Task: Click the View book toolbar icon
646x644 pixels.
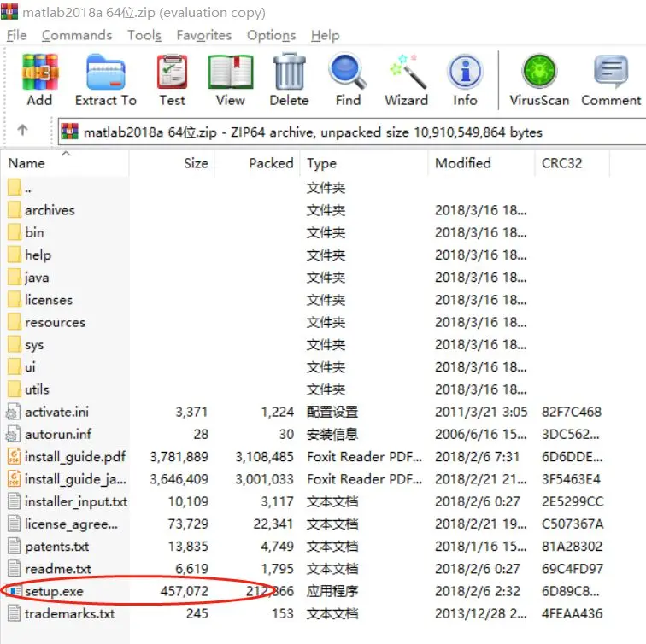Action: click(x=231, y=72)
